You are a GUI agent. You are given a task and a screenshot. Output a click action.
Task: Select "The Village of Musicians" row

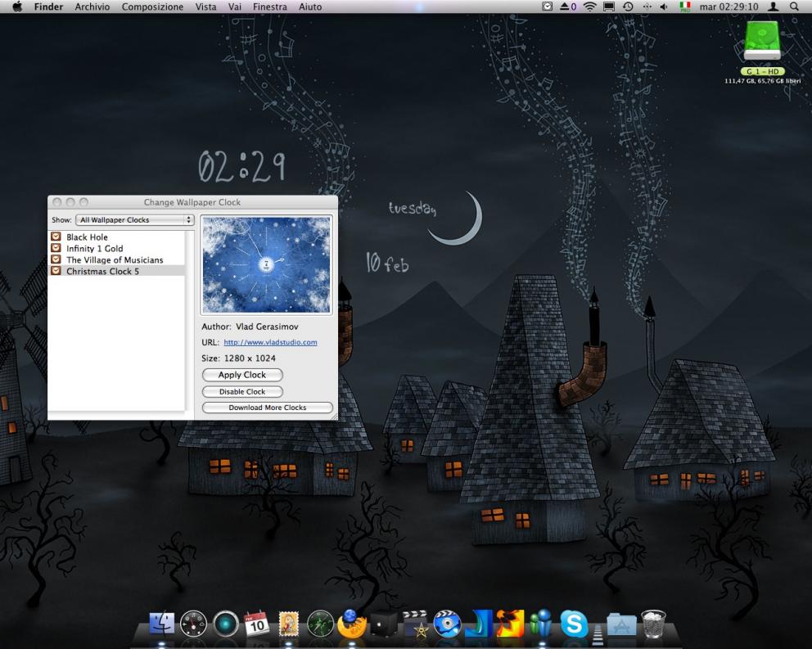coord(116,259)
